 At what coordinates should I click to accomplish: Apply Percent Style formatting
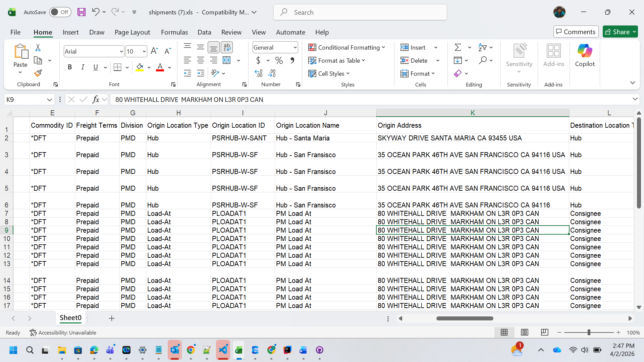tap(279, 60)
